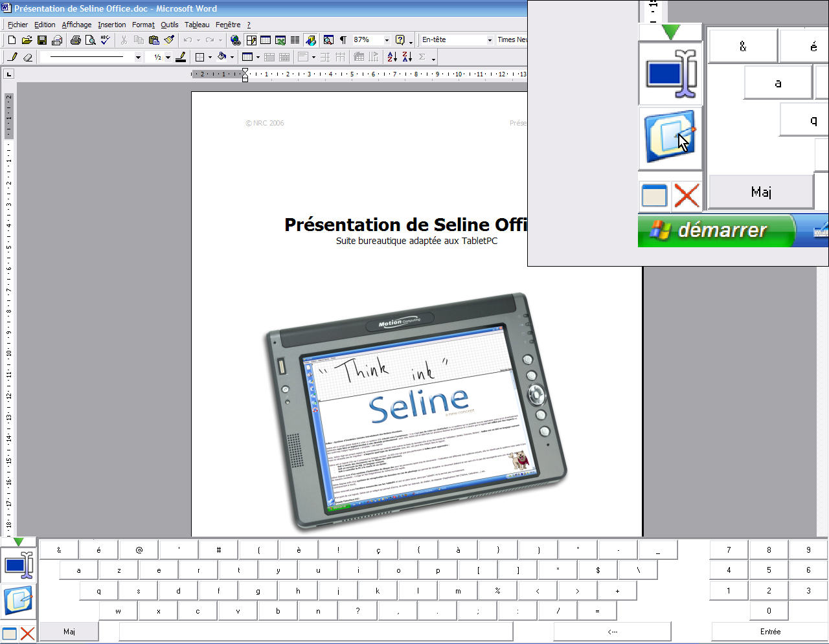
Task: Click the Redo arrow
Action: [210, 40]
